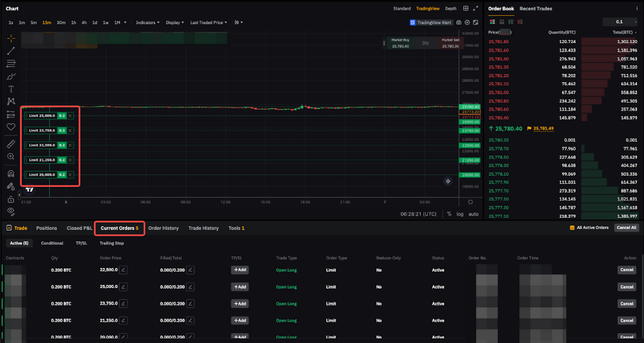Remove the Limit 20,000.0 chart order
This screenshot has width=644, height=343.
click(70, 175)
